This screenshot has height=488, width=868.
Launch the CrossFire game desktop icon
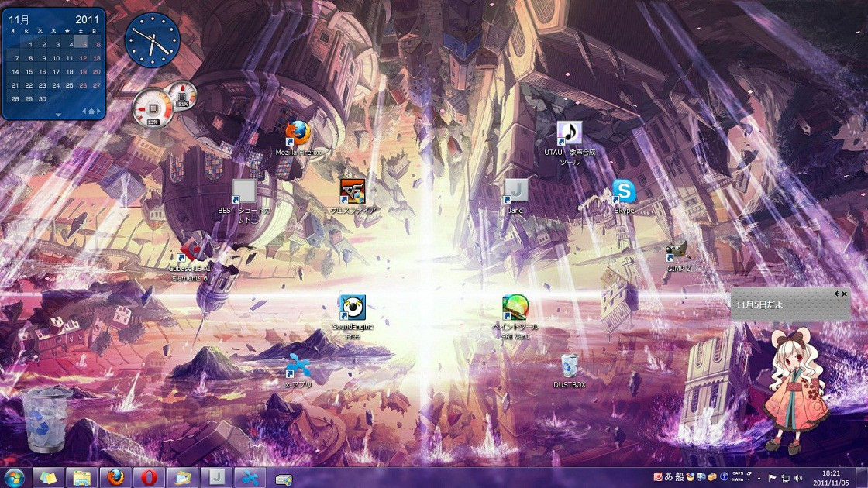click(x=353, y=197)
